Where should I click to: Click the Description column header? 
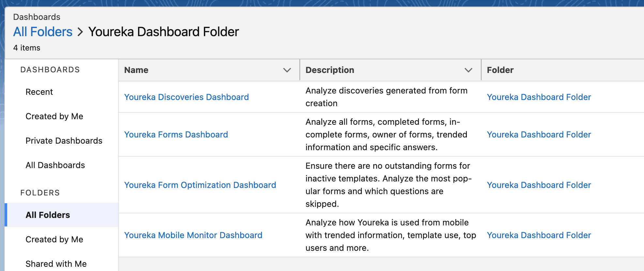(330, 70)
